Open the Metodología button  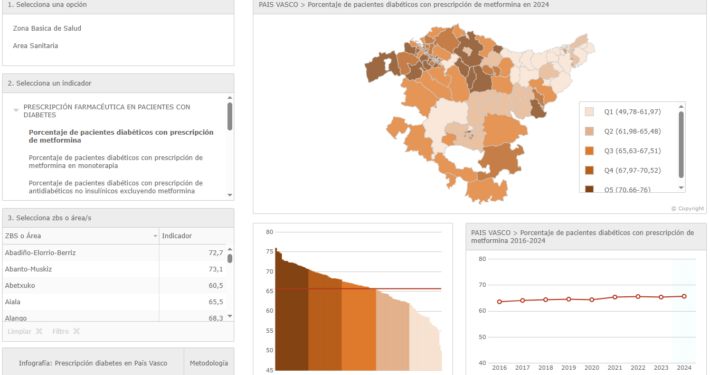point(209,363)
